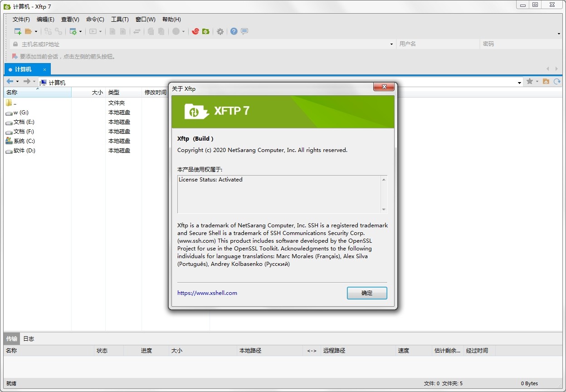Open the 工具(T) menu
The width and height of the screenshot is (566, 392).
coord(120,20)
